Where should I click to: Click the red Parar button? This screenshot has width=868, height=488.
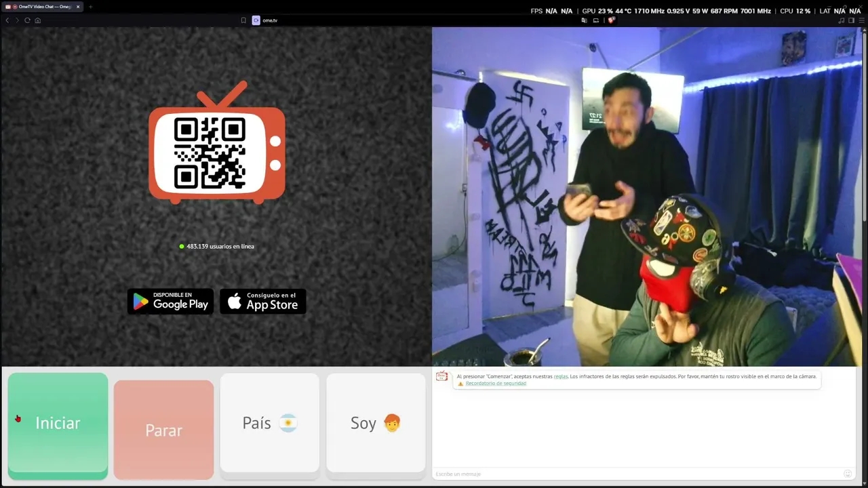(x=163, y=430)
